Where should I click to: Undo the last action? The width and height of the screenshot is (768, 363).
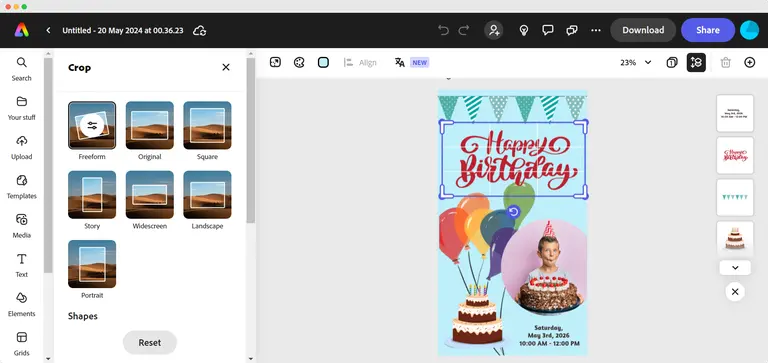tap(443, 30)
